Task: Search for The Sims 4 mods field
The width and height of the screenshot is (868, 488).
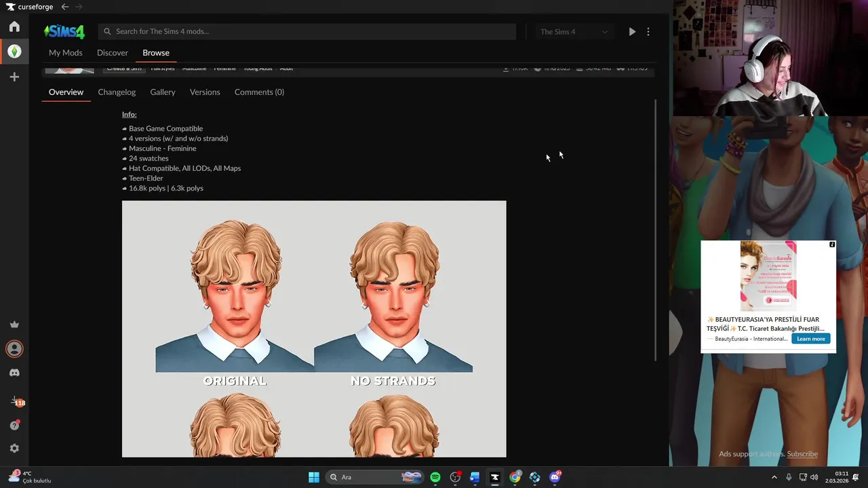Action: coord(307,31)
